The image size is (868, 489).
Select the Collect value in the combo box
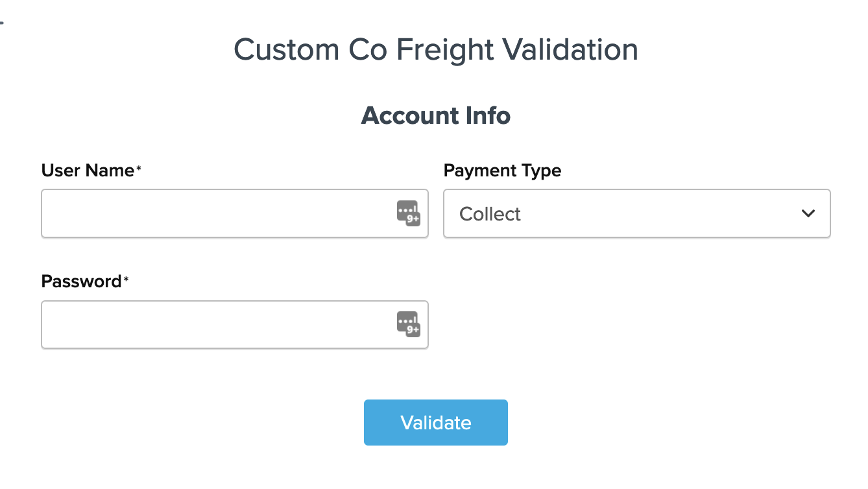[x=490, y=214]
